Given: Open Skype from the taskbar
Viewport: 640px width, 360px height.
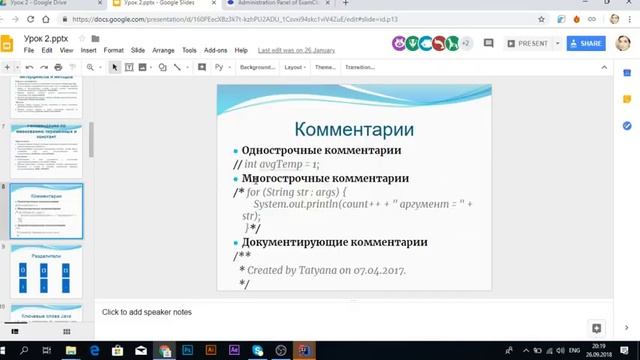Looking at the screenshot, I should [x=258, y=350].
